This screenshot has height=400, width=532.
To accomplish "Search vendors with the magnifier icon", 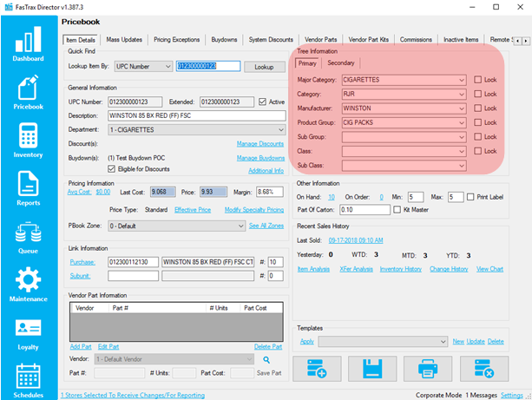I will 266,359.
